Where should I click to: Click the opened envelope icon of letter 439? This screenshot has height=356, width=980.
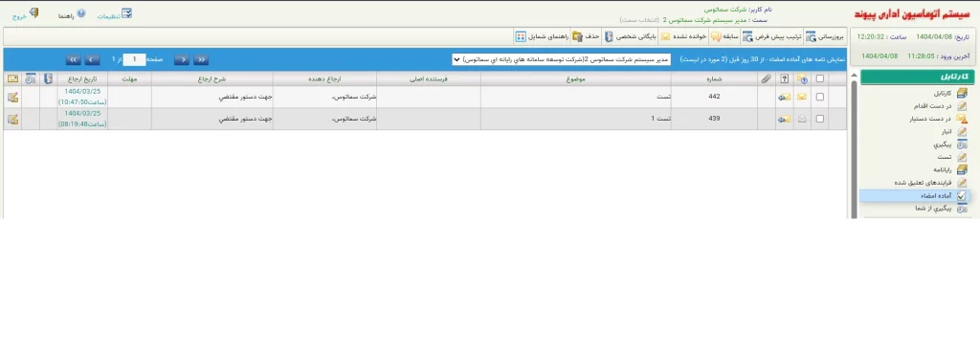pyautogui.click(x=803, y=119)
